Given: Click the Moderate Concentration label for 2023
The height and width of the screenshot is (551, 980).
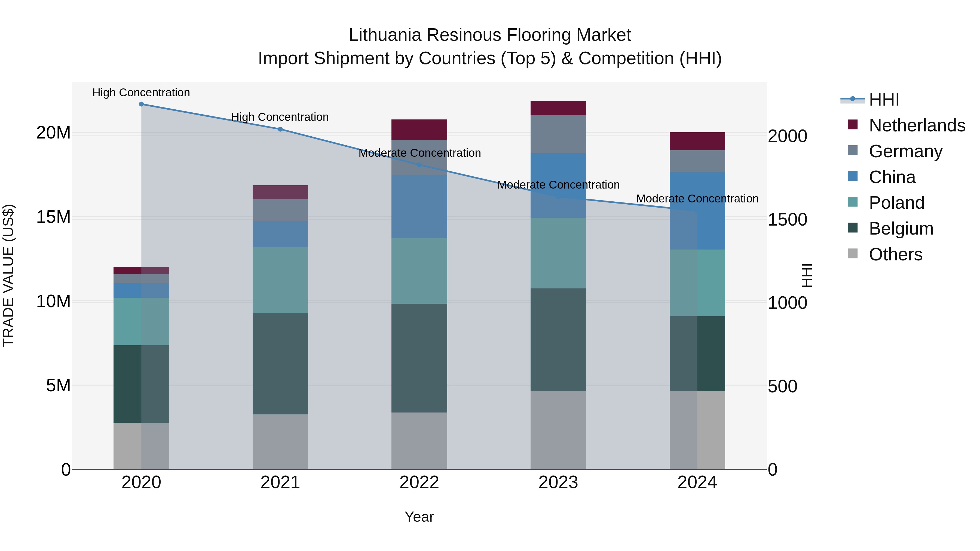Looking at the screenshot, I should (x=559, y=185).
